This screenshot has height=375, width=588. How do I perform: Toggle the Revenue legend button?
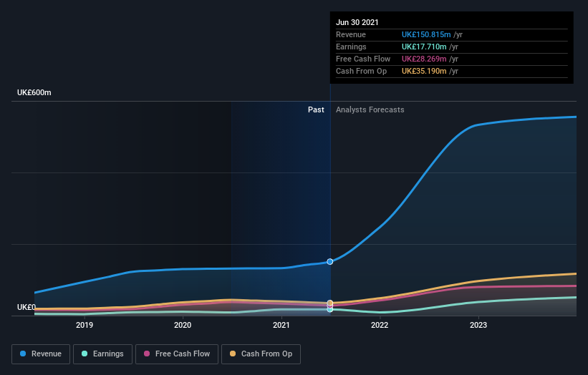click(x=41, y=354)
